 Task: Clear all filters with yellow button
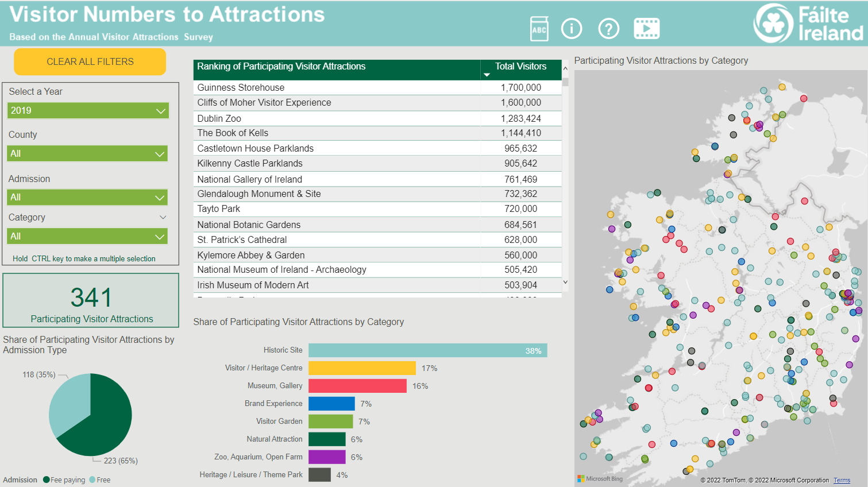(x=90, y=61)
